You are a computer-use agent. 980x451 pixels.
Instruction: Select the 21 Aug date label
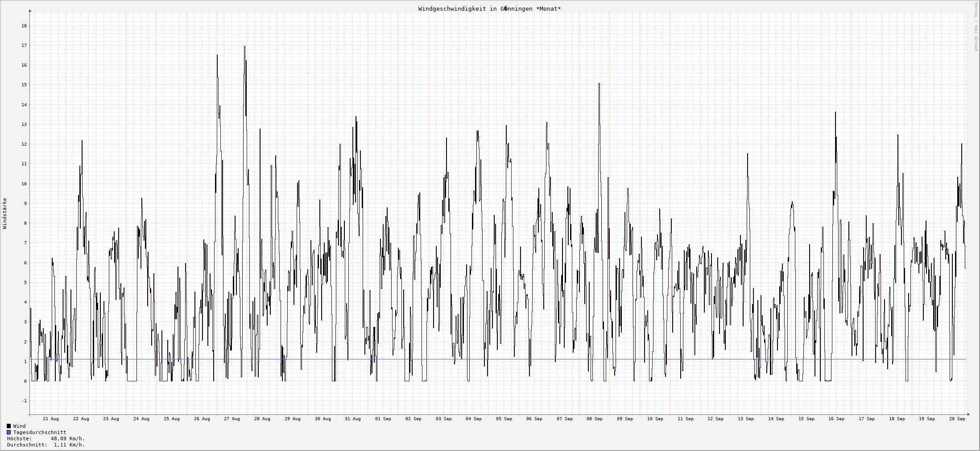tap(50, 419)
